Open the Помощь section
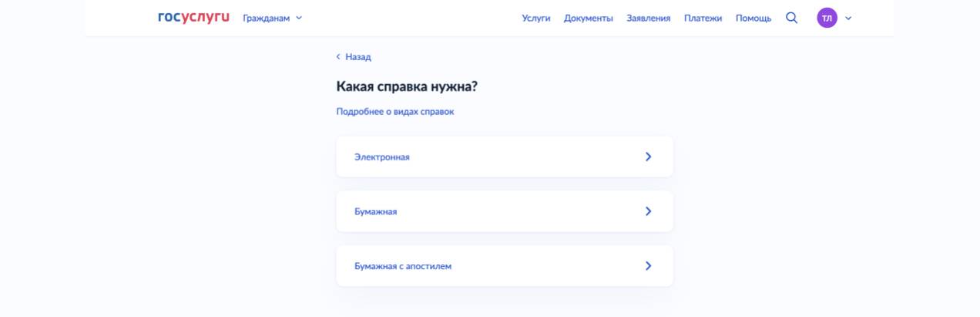 pos(753,19)
